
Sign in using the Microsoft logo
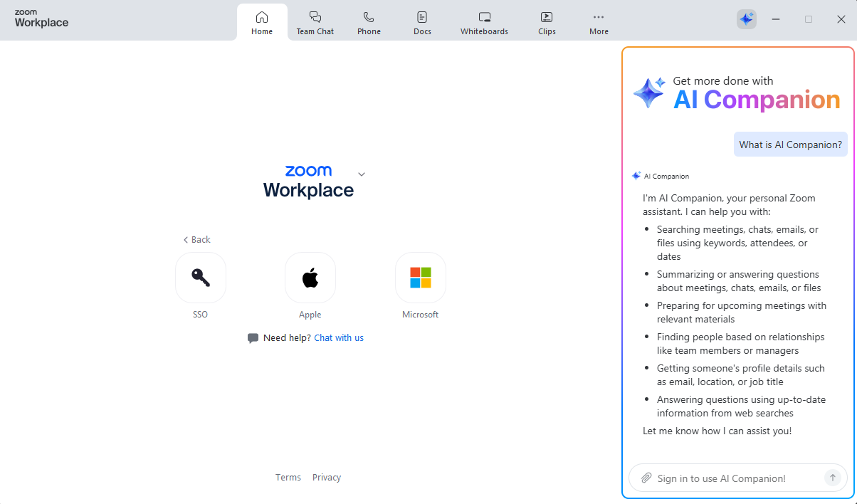point(420,278)
